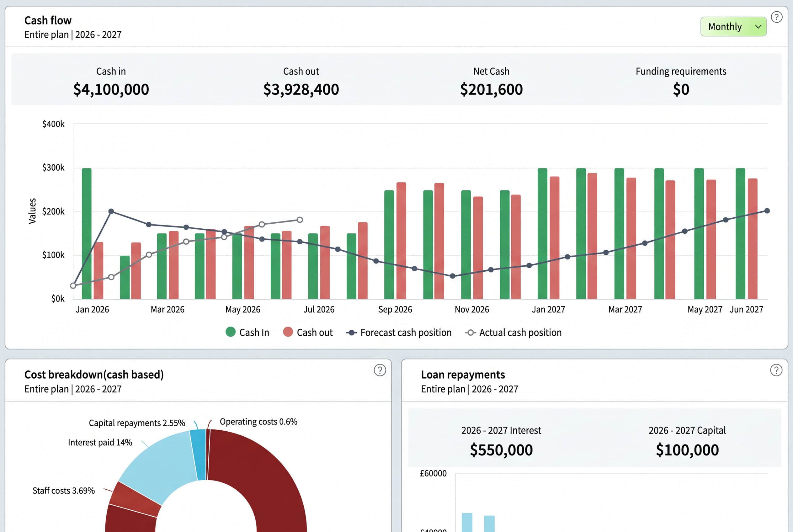The image size is (793, 532).
Task: Select the green Cash In legend swatch
Action: (x=230, y=332)
